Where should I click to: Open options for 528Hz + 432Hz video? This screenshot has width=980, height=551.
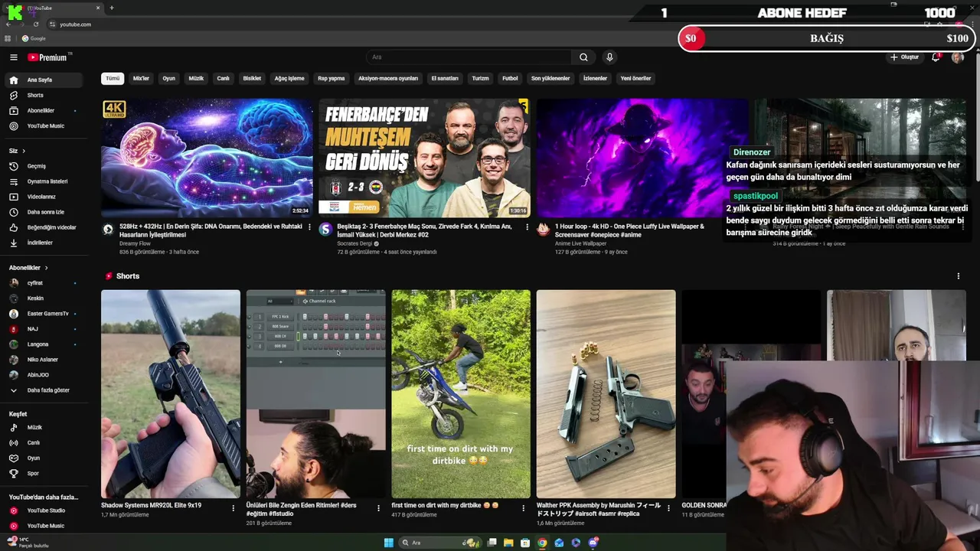coord(309,227)
